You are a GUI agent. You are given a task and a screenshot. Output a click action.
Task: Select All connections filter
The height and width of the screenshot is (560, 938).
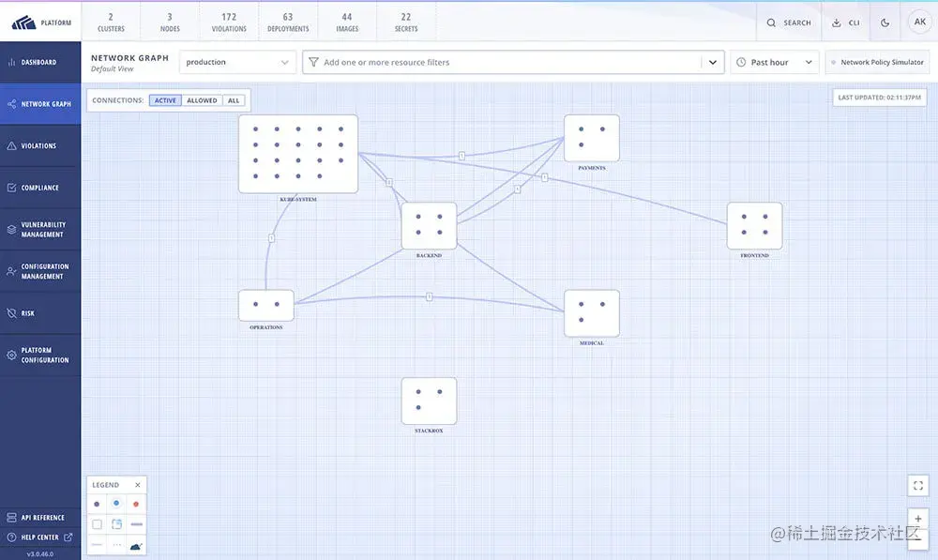click(234, 100)
